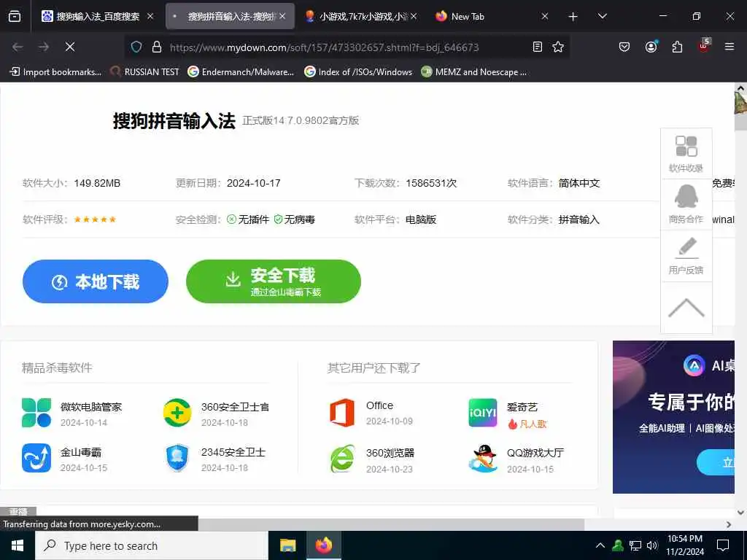Switch to New Tab tab
747x560 pixels.
coord(492,16)
